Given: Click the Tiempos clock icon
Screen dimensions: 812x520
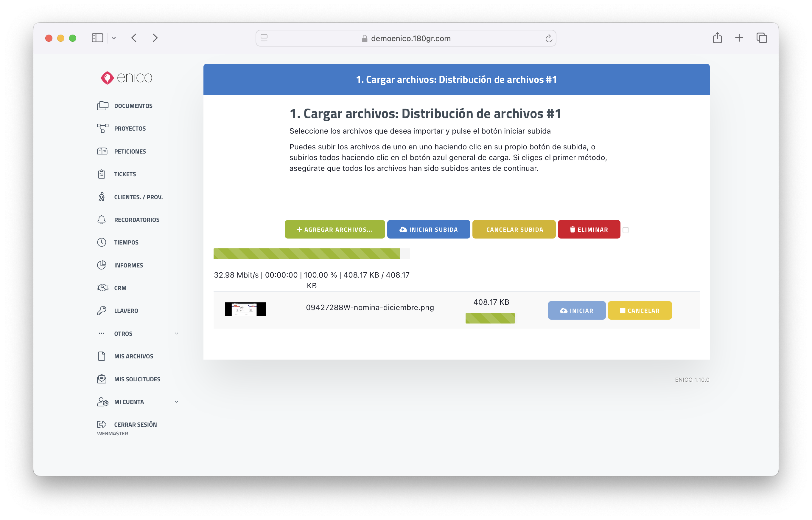Looking at the screenshot, I should [x=102, y=242].
